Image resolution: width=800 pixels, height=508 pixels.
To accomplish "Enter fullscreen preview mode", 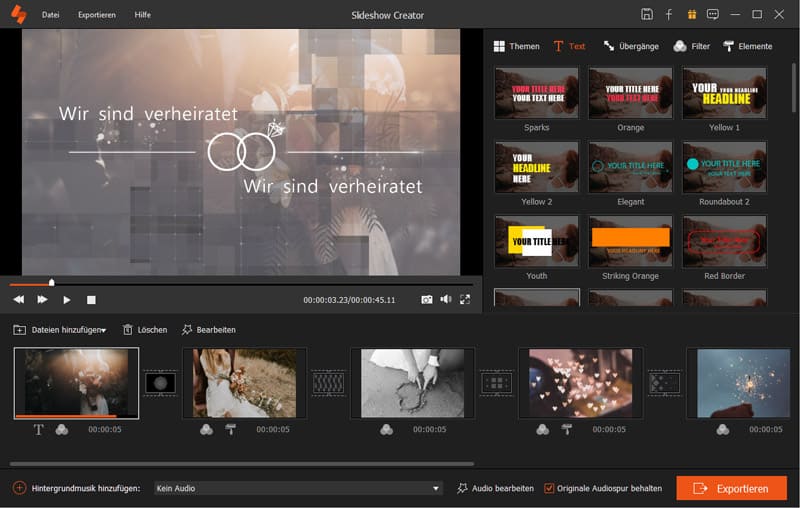I will 465,299.
